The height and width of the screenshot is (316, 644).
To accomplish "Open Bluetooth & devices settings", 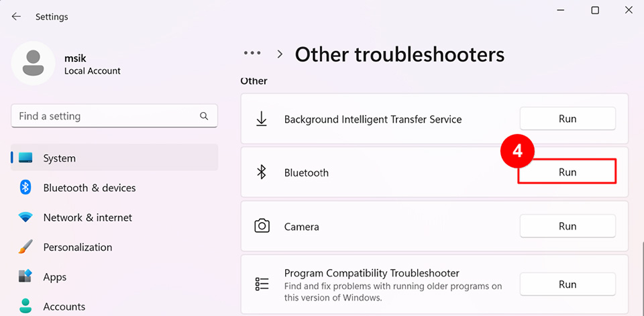I will [114, 188].
